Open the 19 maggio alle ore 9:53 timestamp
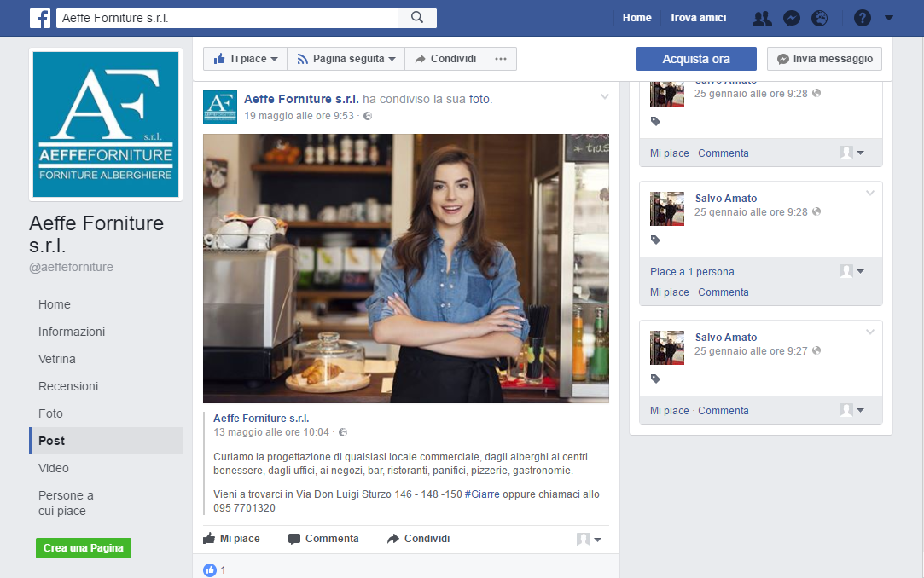Image resolution: width=924 pixels, height=578 pixels. [299, 116]
